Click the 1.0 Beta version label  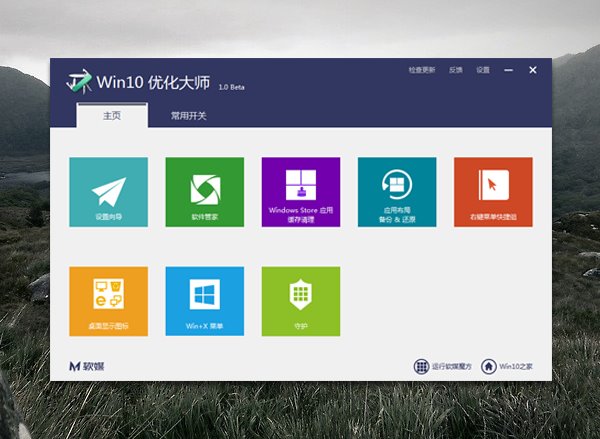229,88
